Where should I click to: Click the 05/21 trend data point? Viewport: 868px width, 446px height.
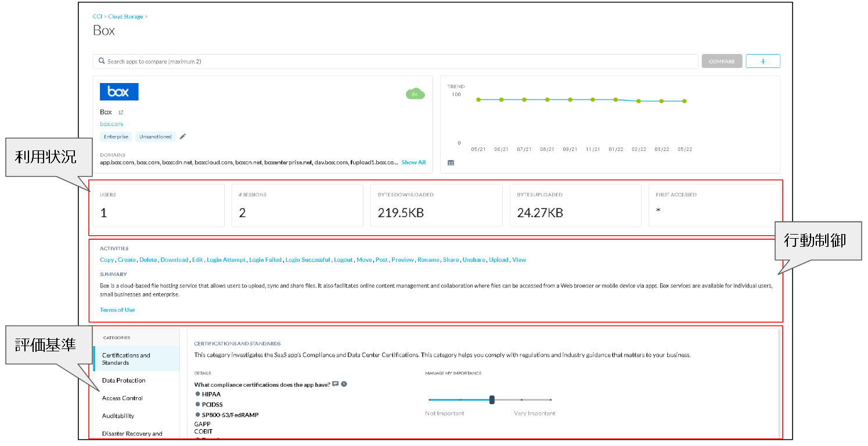(x=478, y=99)
